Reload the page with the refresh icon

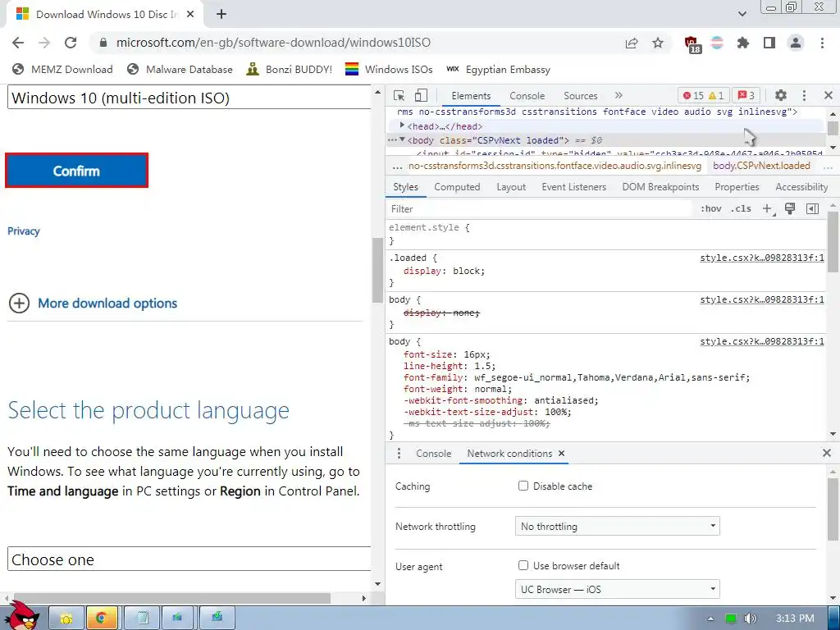71,43
